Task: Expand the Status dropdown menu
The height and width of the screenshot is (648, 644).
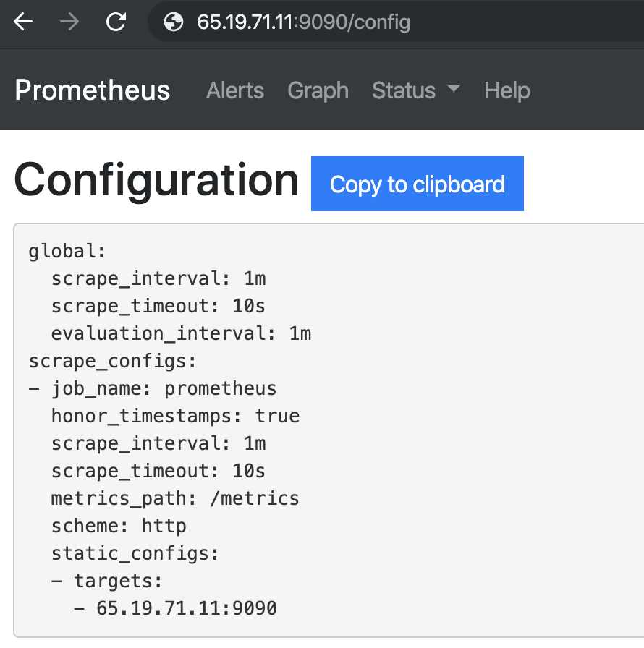Action: click(x=415, y=90)
